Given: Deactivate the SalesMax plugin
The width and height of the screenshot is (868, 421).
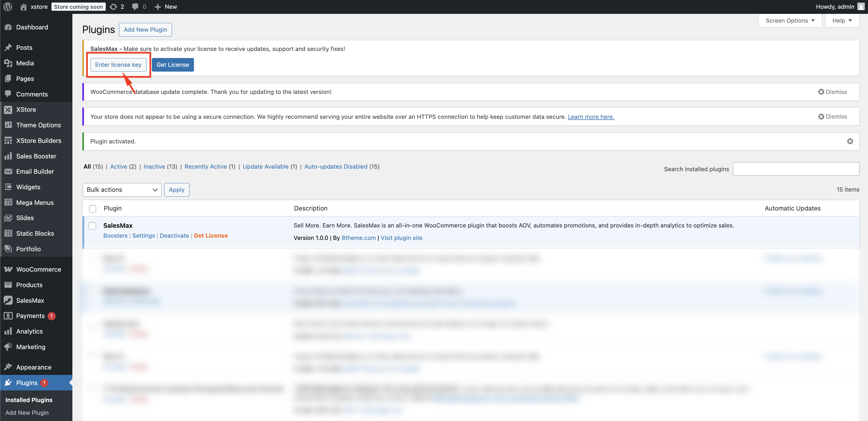Looking at the screenshot, I should [174, 236].
